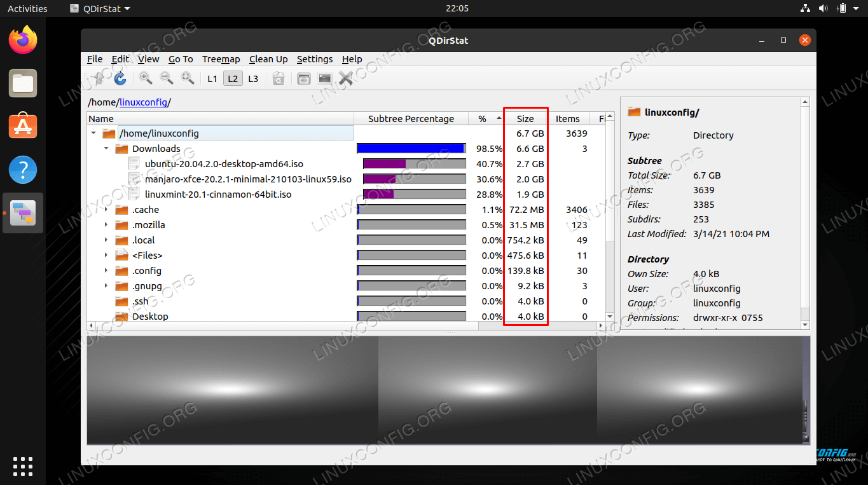Open Ubuntu Software from the dock
The image size is (868, 485).
(23, 126)
